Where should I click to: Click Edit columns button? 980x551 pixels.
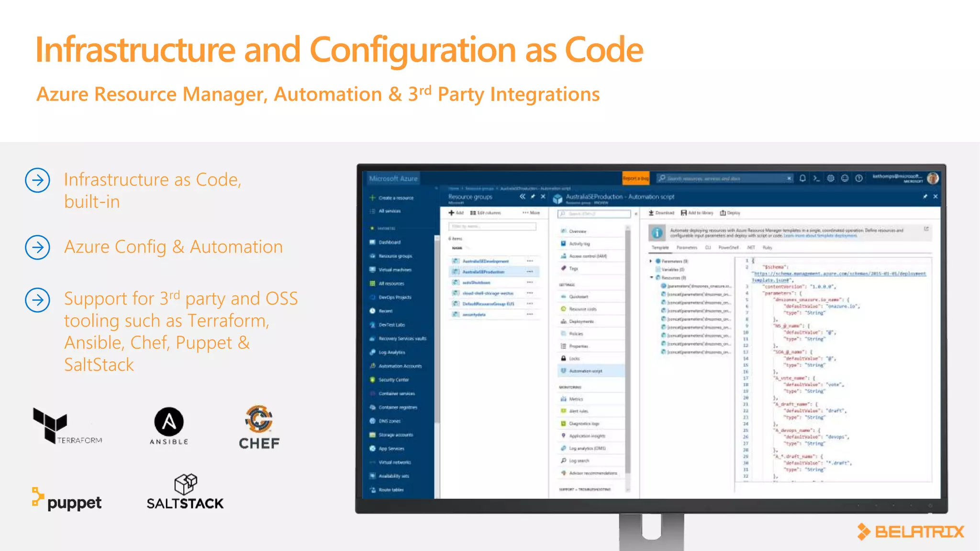(x=486, y=213)
